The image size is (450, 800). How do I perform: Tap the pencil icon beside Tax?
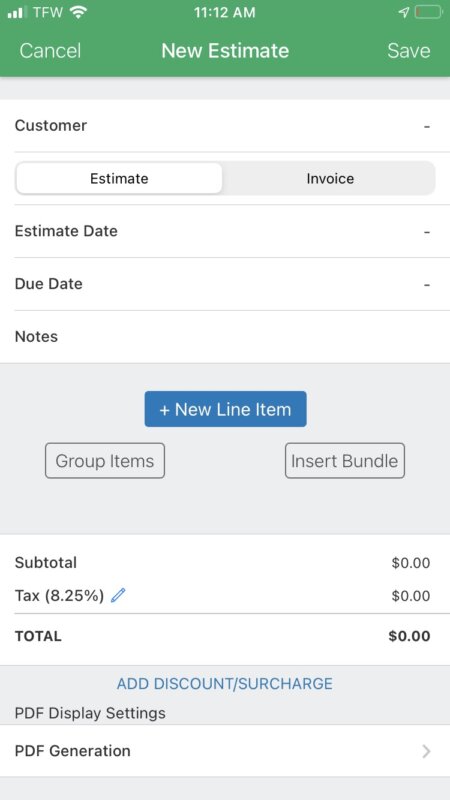(118, 595)
